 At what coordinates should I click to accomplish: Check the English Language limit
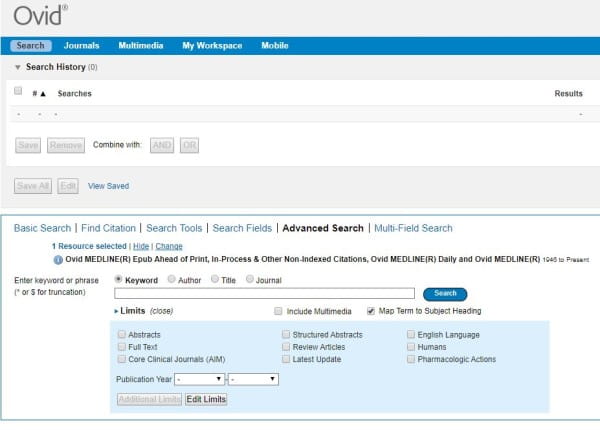tap(412, 334)
